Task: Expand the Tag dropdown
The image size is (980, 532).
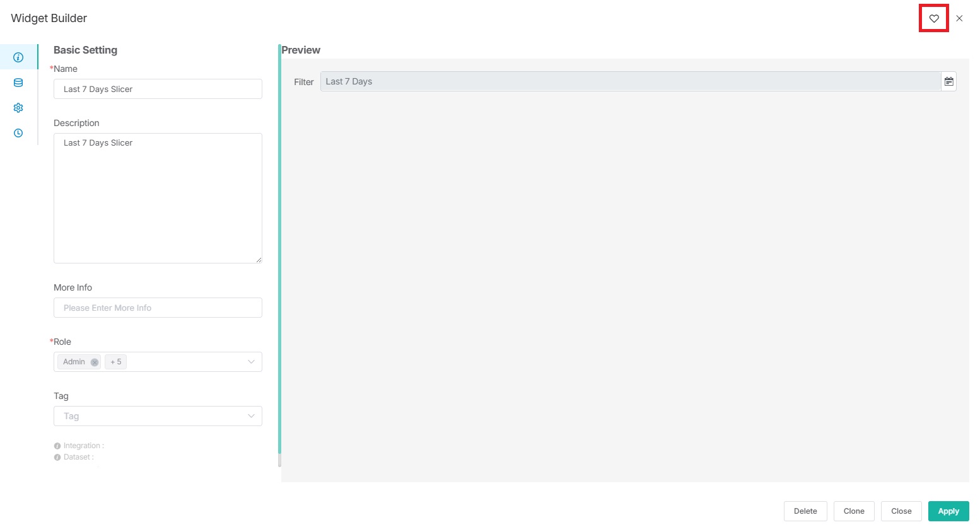Action: pyautogui.click(x=251, y=416)
